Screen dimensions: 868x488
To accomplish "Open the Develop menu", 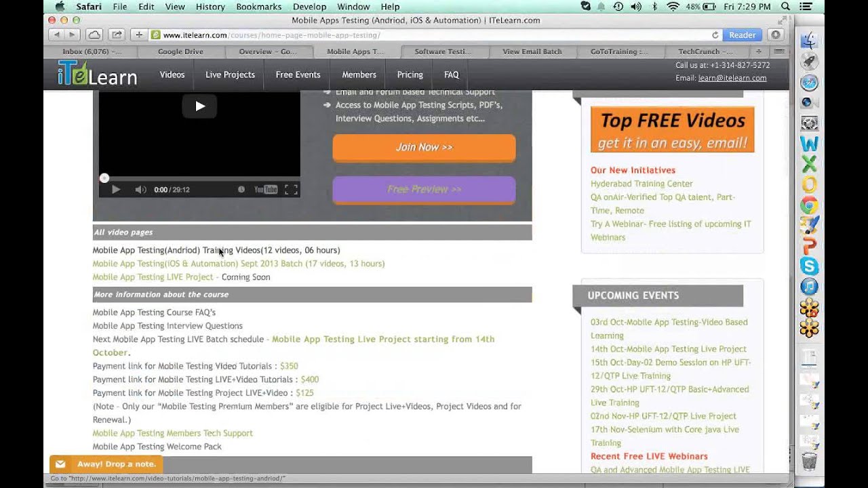I will 309,7.
